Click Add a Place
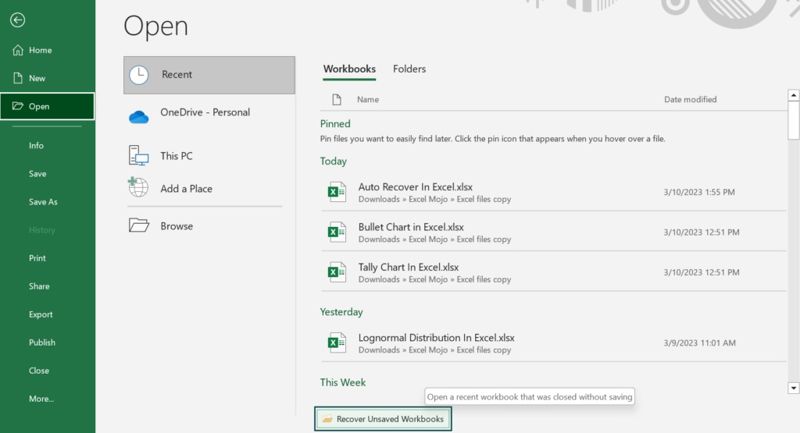 (x=186, y=189)
